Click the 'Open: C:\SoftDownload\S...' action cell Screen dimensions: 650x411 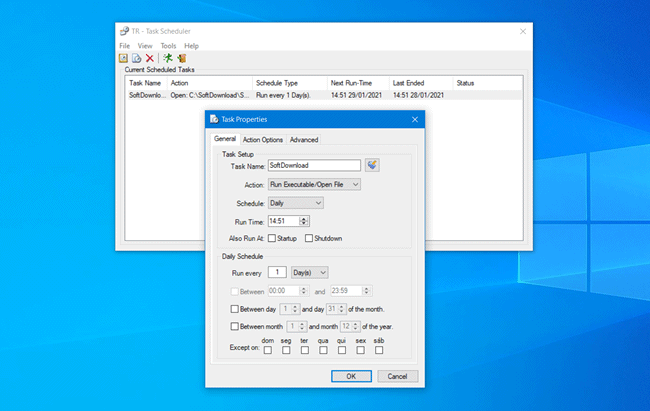point(210,95)
